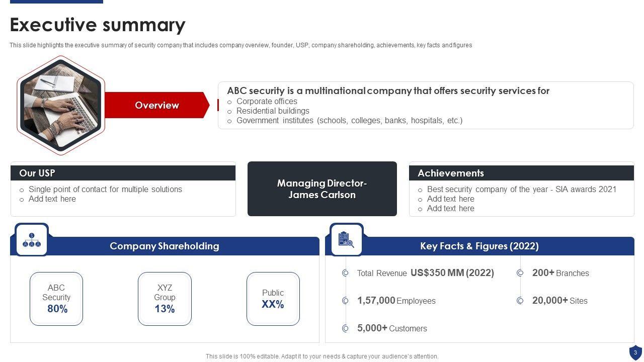644x362 pixels.
Task: Click the Key Facts clipboard magnifier icon
Action: pos(346,240)
